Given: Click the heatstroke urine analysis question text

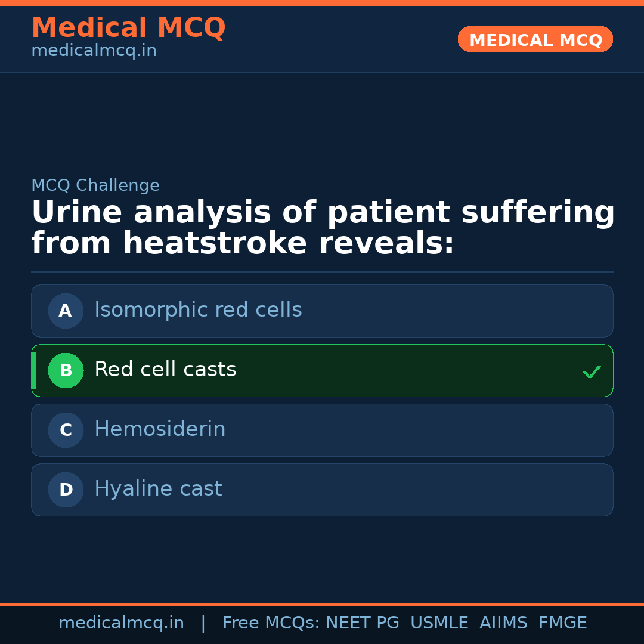Looking at the screenshot, I should point(322,228).
